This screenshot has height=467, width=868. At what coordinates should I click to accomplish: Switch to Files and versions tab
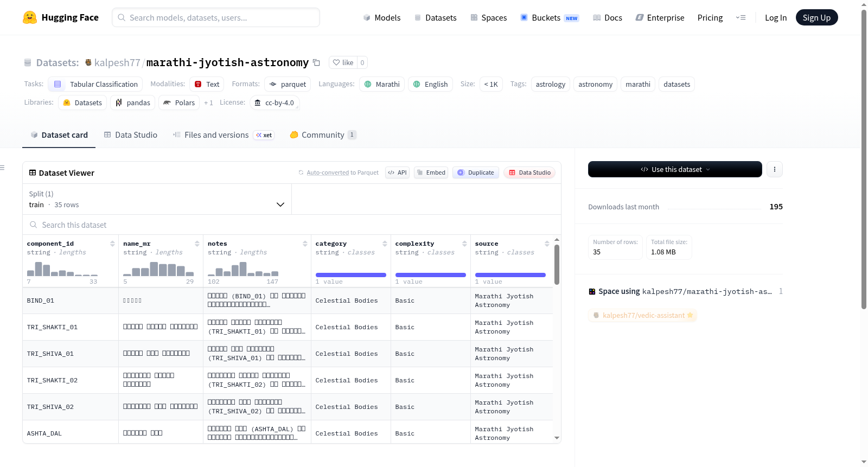[223, 135]
